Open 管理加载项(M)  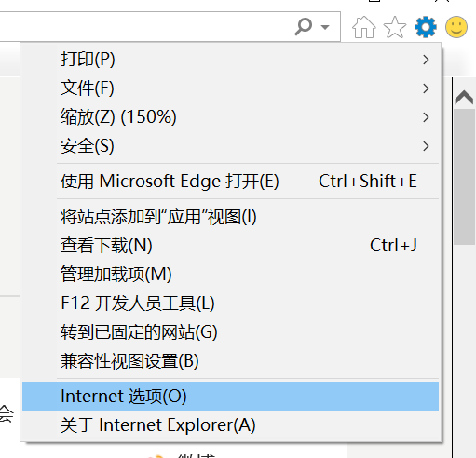[230, 275]
